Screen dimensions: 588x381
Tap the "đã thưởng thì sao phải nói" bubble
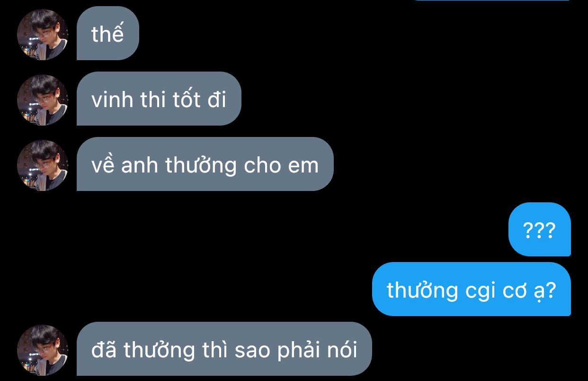coord(224,349)
